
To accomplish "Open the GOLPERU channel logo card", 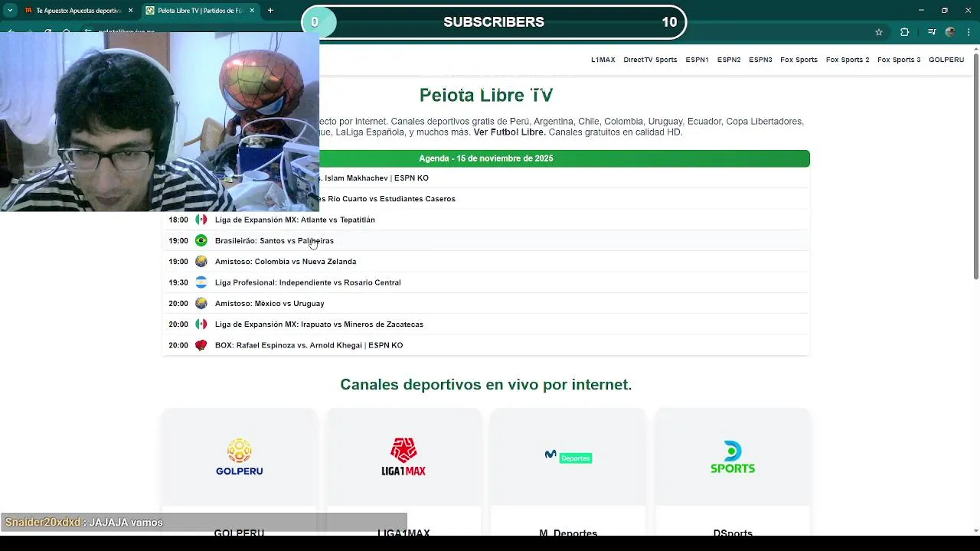I will coord(240,457).
